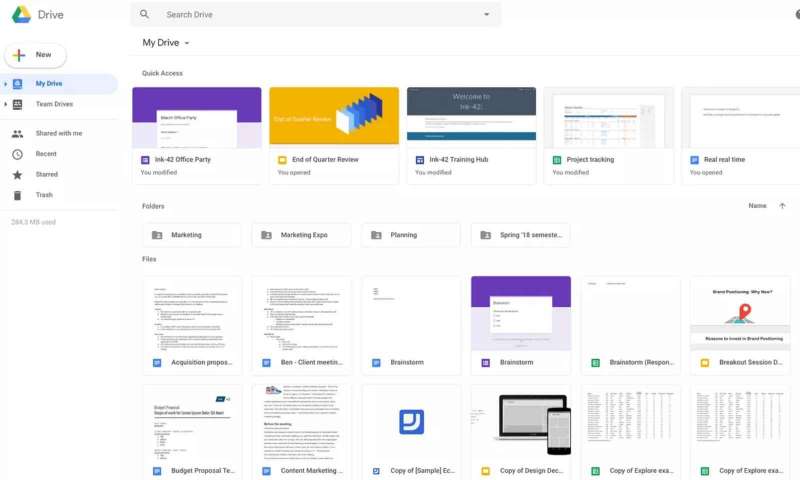Click the Starred star icon in sidebar
This screenshot has width=800, height=480.
(17, 174)
